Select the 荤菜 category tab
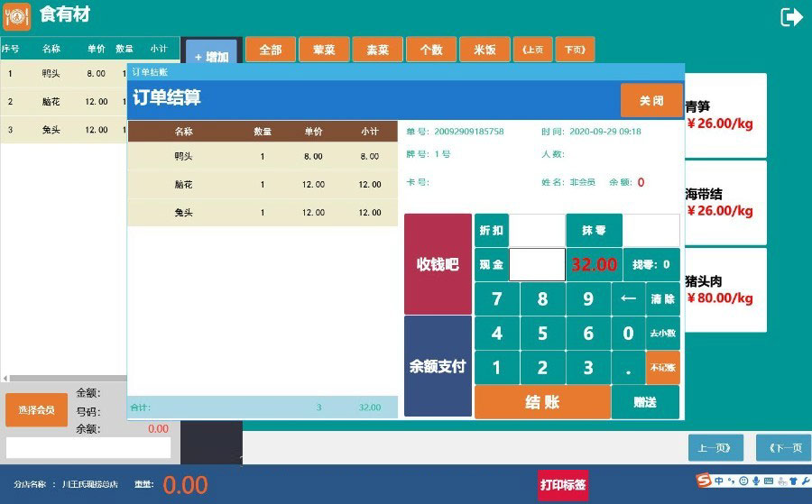The height and width of the screenshot is (504, 812). coord(323,50)
